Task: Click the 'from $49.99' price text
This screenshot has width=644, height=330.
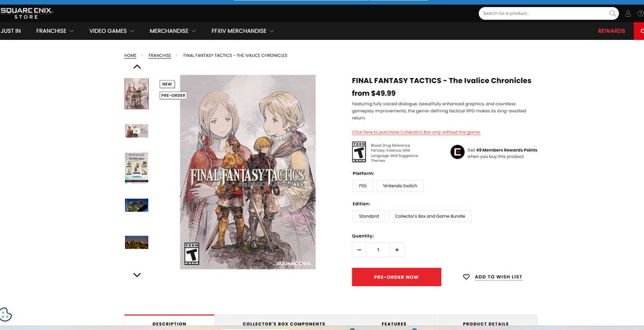Action: point(374,93)
